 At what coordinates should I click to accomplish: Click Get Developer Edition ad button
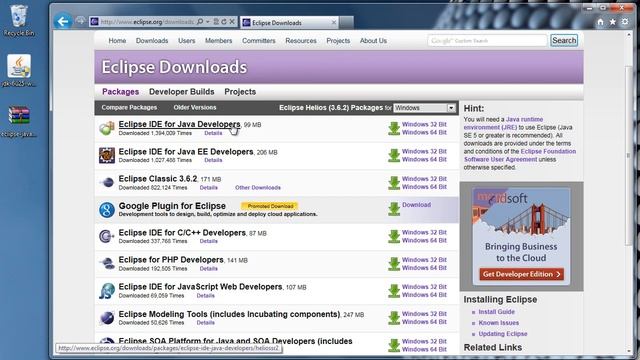(522, 274)
